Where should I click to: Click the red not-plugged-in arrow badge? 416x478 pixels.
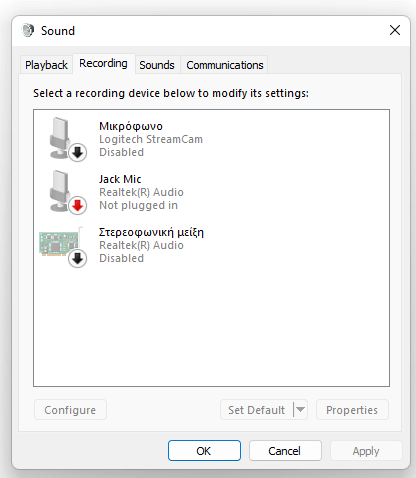click(78, 205)
